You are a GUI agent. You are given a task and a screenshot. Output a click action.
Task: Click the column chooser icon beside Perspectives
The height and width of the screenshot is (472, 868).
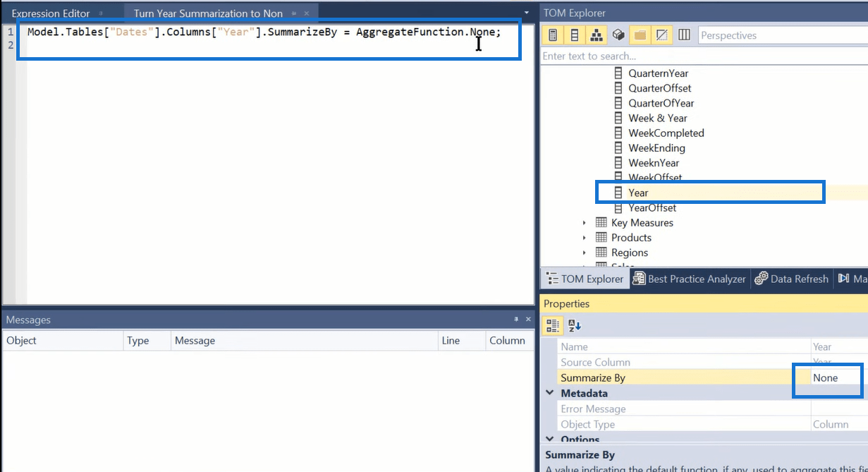[x=684, y=35]
